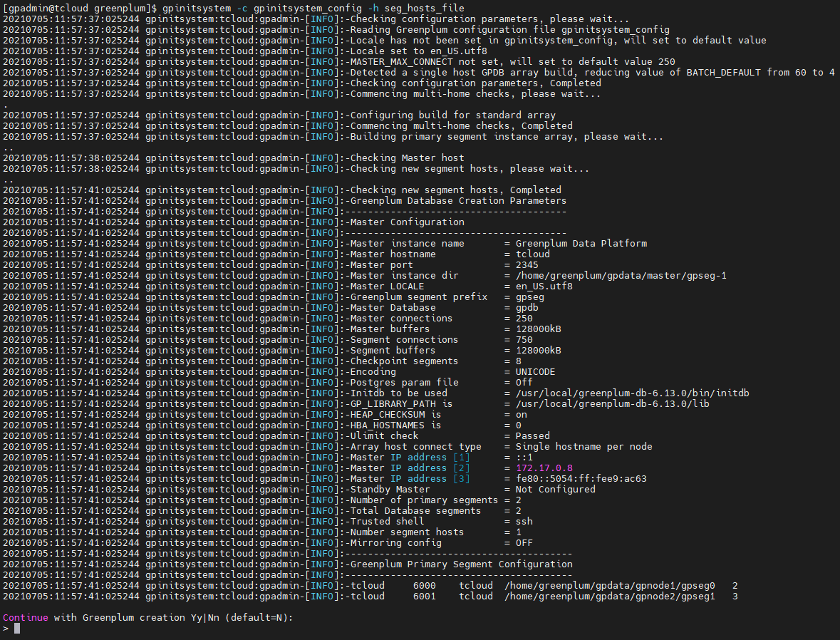The height and width of the screenshot is (640, 840).
Task: Select 'Greenplum Data Platform' instance name value
Action: tap(581, 243)
